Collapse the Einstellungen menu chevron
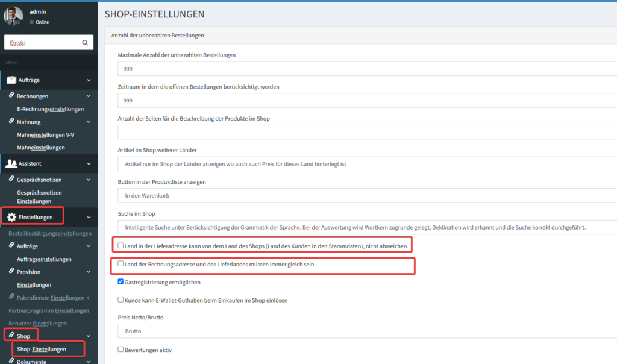 (x=89, y=218)
